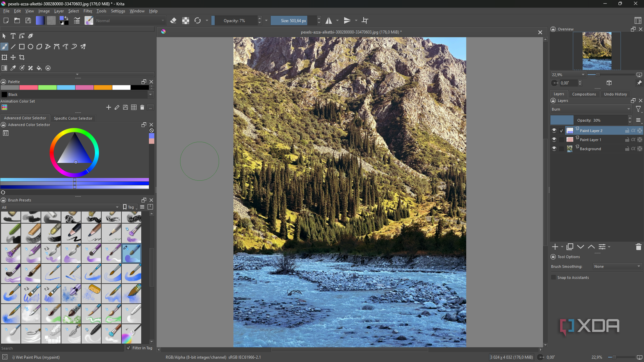Hide Paint Layer 1 visibility eye

[554, 139]
